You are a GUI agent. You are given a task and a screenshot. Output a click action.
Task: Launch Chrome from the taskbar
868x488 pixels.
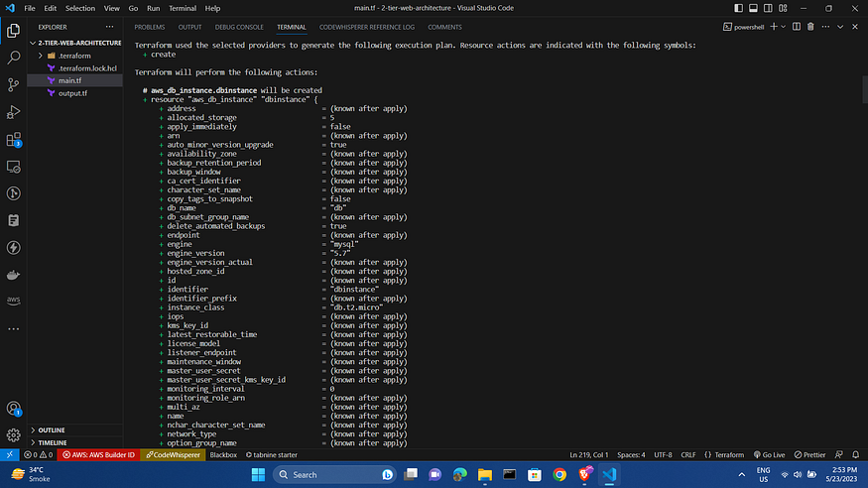click(559, 475)
